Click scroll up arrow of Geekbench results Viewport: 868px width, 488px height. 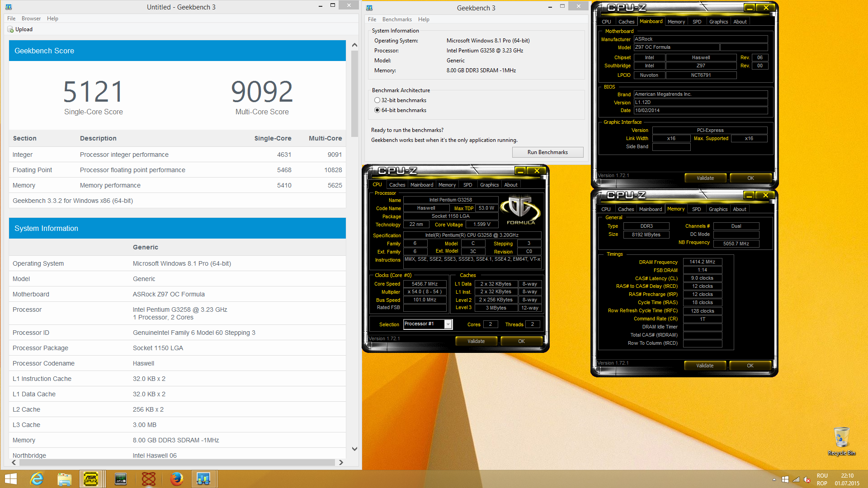coord(354,45)
